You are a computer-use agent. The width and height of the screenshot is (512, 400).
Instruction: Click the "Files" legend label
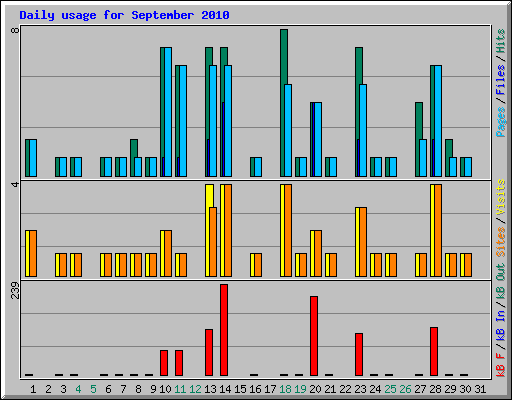point(501,80)
